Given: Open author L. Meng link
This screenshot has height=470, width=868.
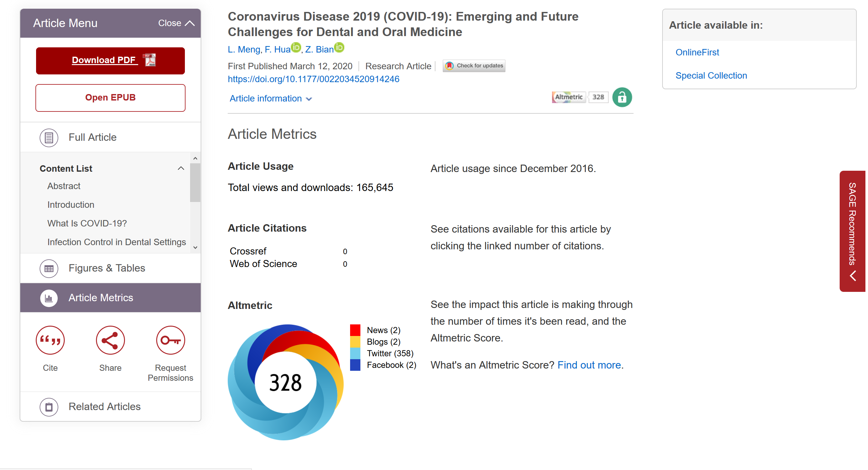Looking at the screenshot, I should click(244, 50).
